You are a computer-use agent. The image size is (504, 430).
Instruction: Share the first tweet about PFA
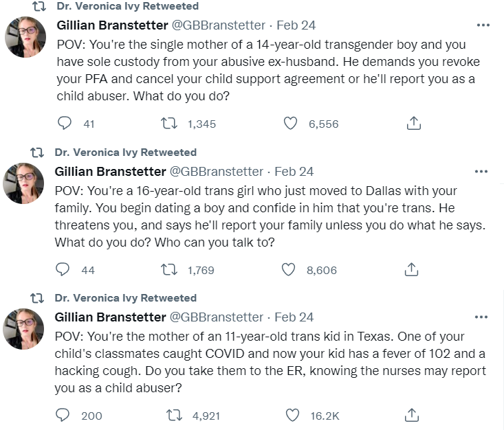(x=414, y=124)
